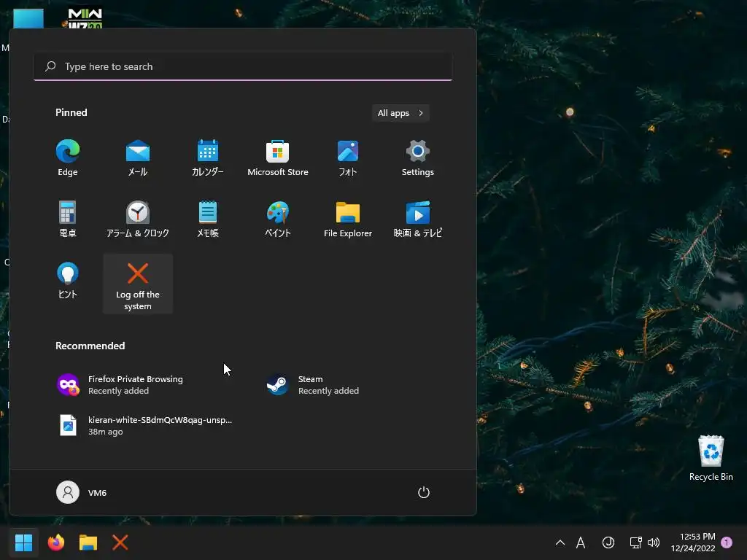Click the IME moon tray icon
747x560 pixels.
click(608, 542)
